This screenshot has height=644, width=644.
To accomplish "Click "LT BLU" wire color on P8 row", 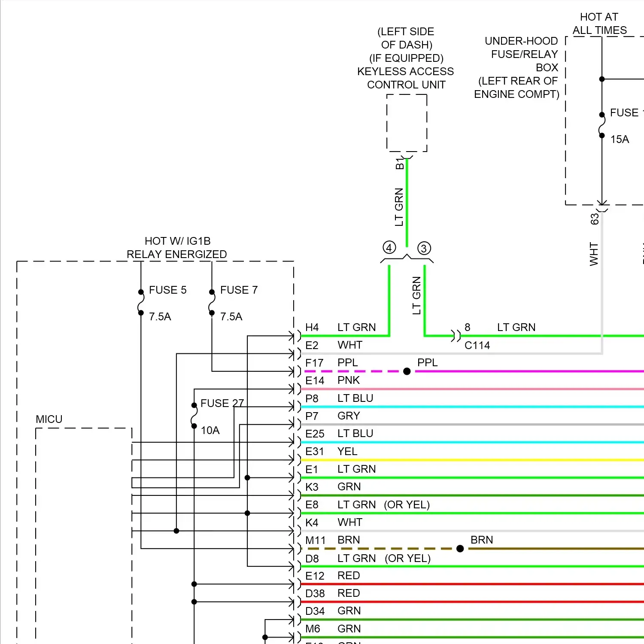I will (x=355, y=398).
